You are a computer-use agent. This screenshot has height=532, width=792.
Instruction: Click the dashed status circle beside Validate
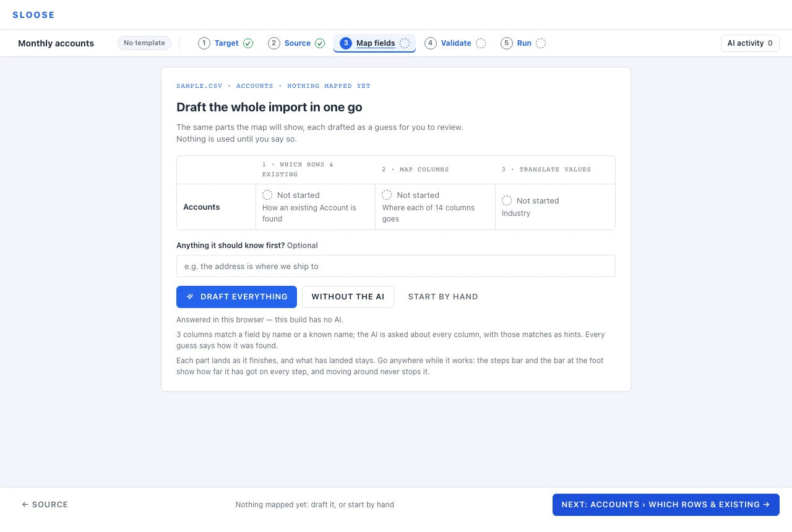(x=481, y=43)
